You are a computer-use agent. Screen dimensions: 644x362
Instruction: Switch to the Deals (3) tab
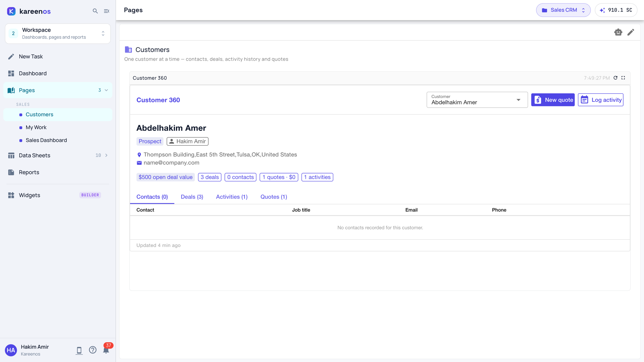192,197
